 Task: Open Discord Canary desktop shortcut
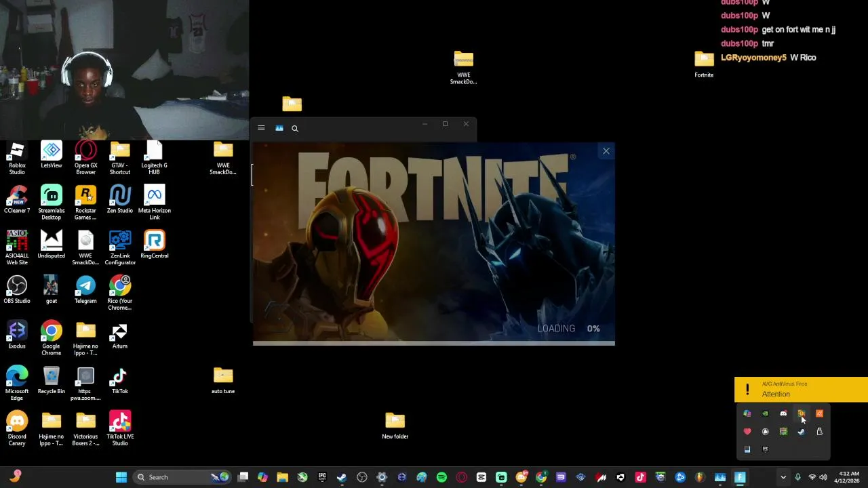(17, 429)
